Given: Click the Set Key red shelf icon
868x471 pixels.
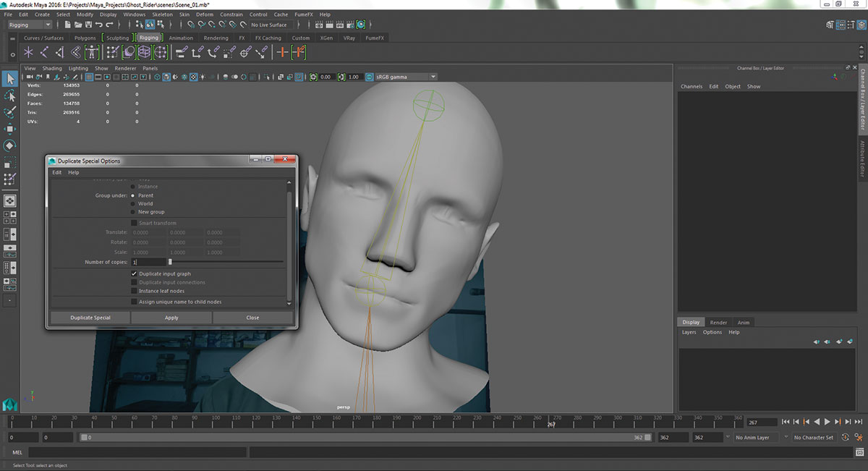Looking at the screenshot, I should 283,52.
